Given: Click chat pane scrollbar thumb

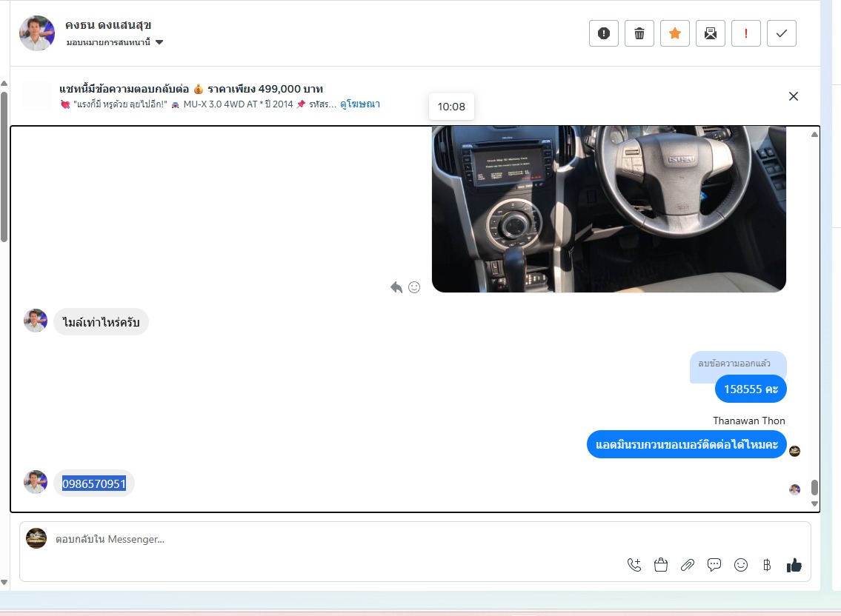Looking at the screenshot, I should [815, 487].
